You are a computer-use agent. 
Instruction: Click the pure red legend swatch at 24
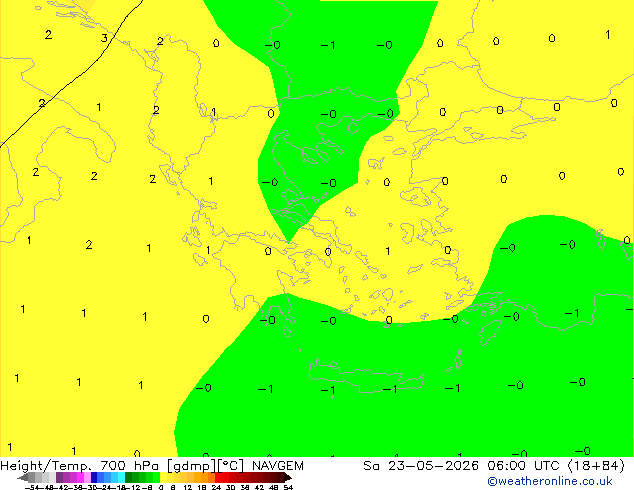click(219, 478)
